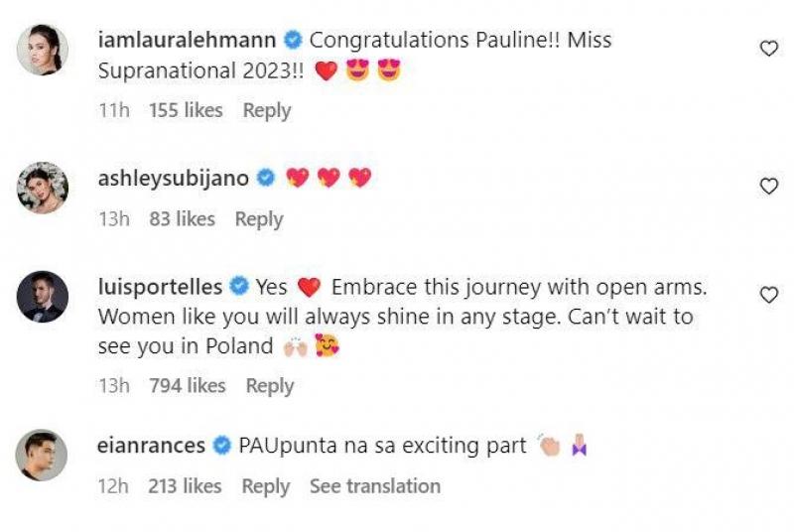This screenshot has width=794, height=532.
Task: Reply to ashleysubijano's hearts comment
Action: coord(259,219)
